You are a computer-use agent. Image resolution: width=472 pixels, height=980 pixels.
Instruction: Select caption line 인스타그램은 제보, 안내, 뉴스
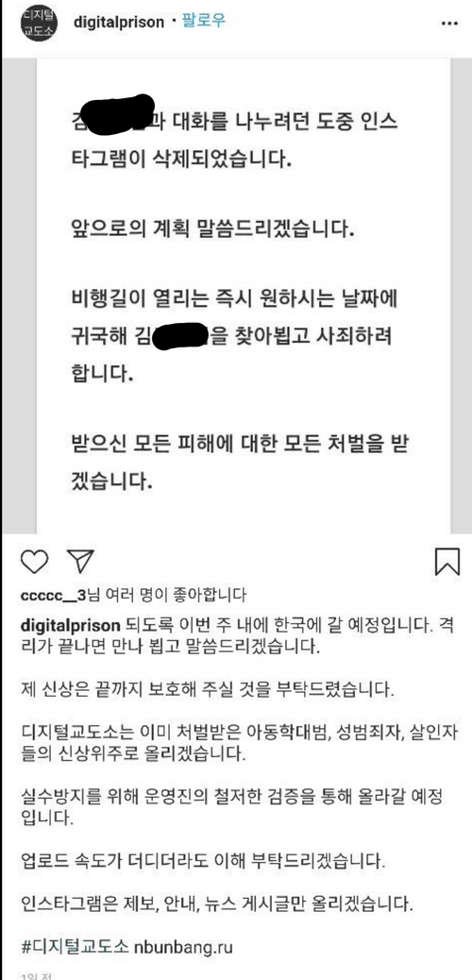[x=217, y=904]
